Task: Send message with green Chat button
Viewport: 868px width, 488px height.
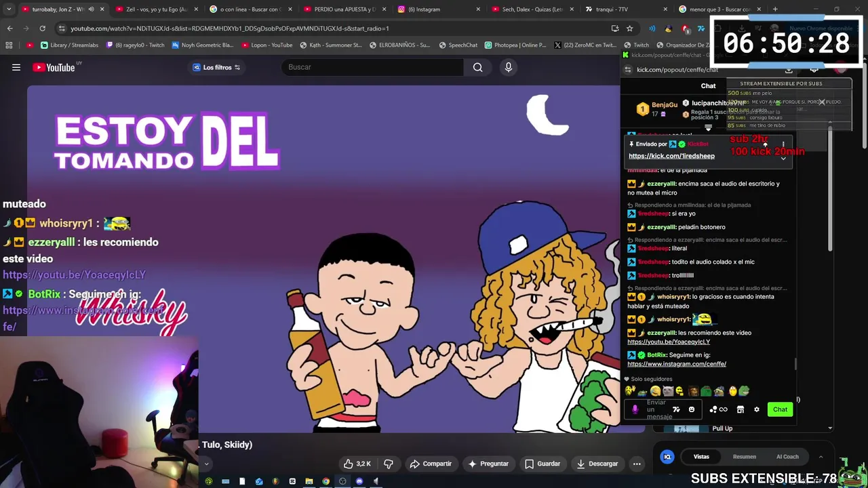Action: click(781, 409)
